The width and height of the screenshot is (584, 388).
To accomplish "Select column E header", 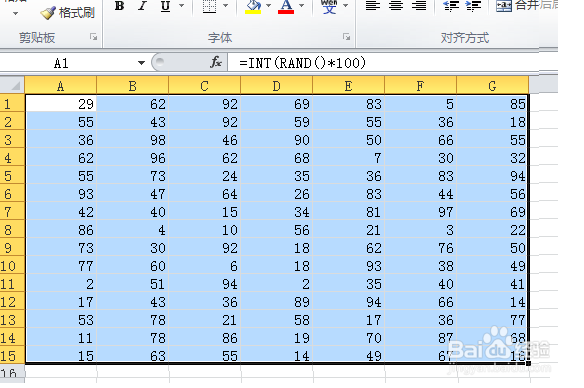I will pos(349,86).
